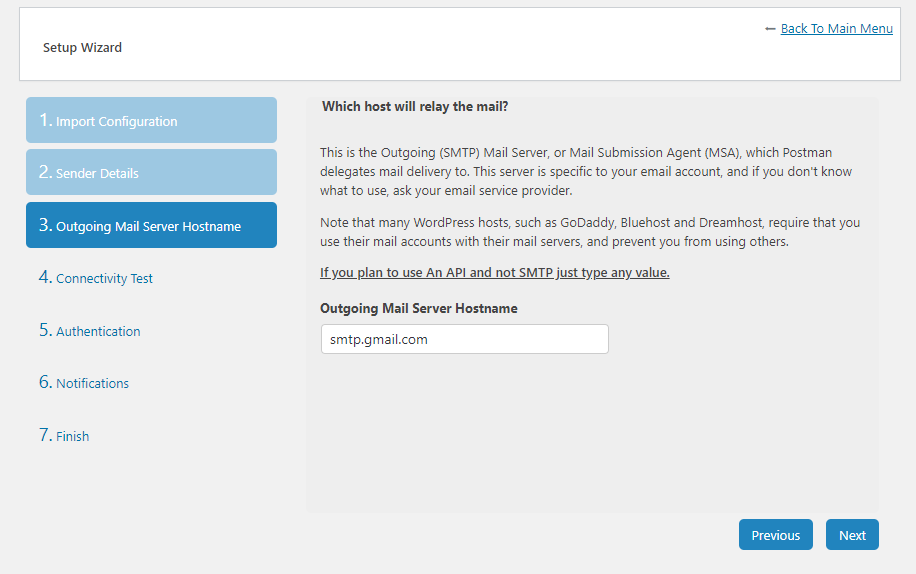This screenshot has height=574, width=916.
Task: Focus the hostname field containing smtp.gmail.com
Action: coord(464,339)
